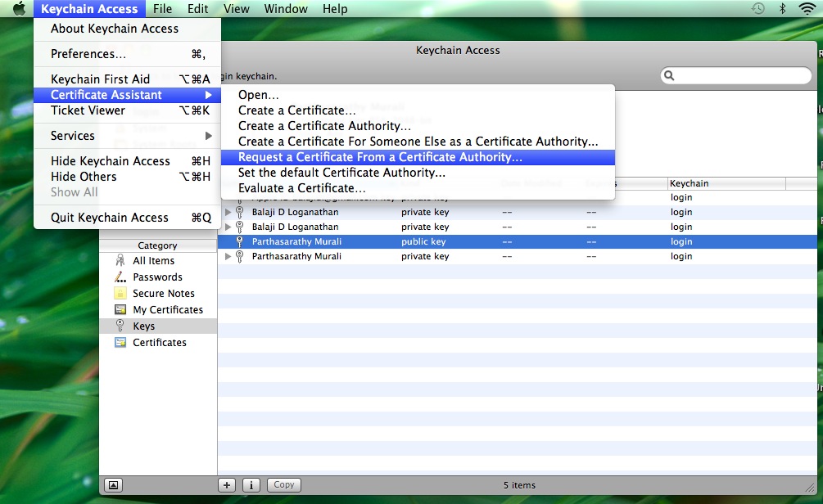
Task: Click the "5 items" status text
Action: [520, 486]
